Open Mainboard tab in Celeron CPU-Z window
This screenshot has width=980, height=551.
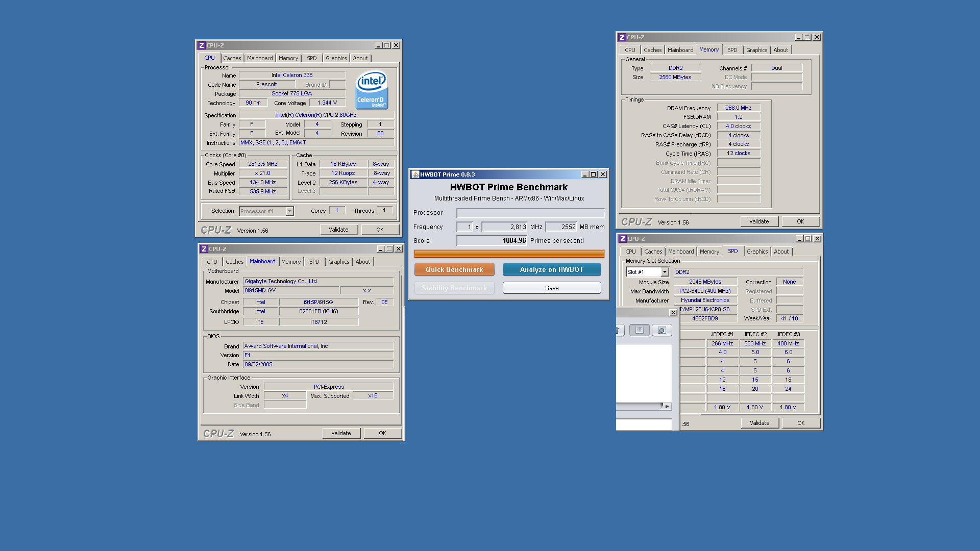(260, 58)
